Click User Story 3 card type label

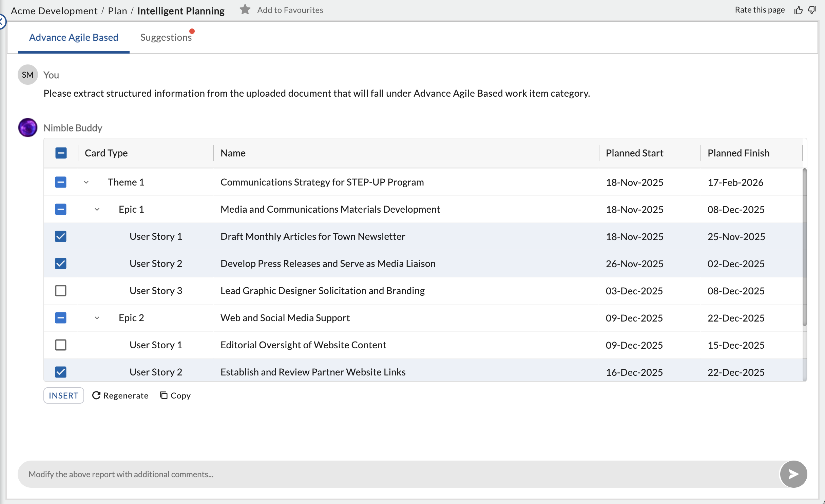pos(156,291)
